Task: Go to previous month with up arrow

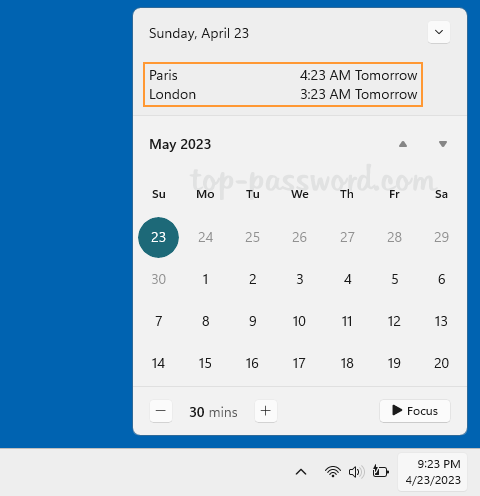Action: [x=403, y=144]
